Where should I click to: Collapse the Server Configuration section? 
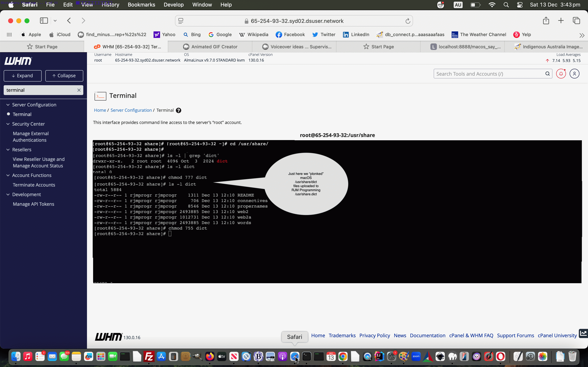pos(8,105)
